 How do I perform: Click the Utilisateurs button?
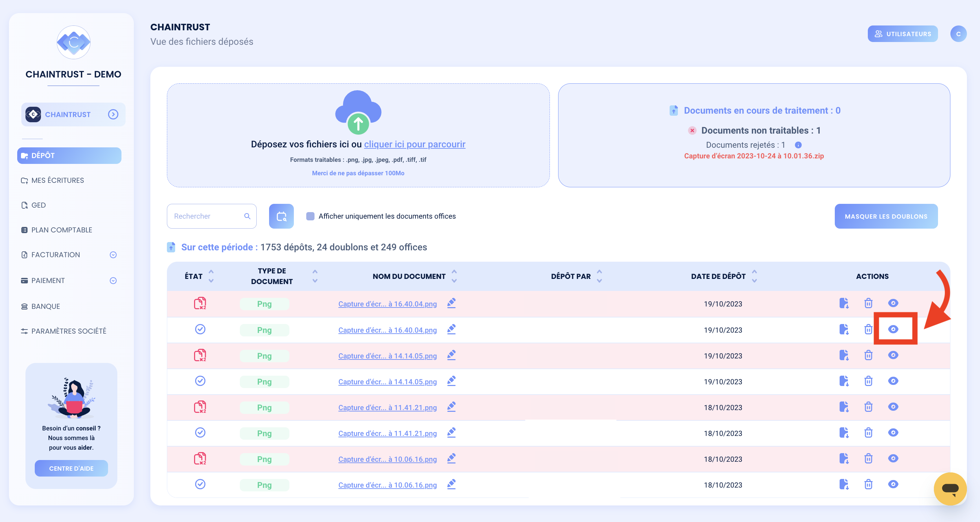pyautogui.click(x=902, y=34)
